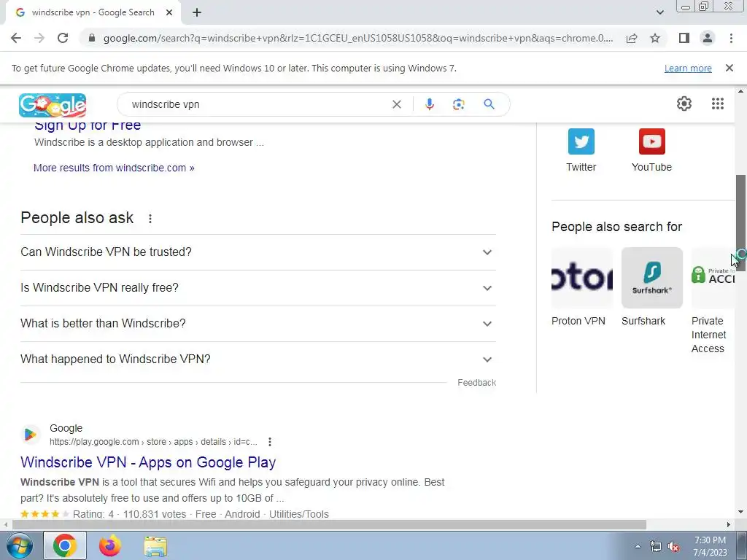Expand Can Windscribe VPN be trusted?
Viewport: 747px width, 560px height.
pos(258,252)
